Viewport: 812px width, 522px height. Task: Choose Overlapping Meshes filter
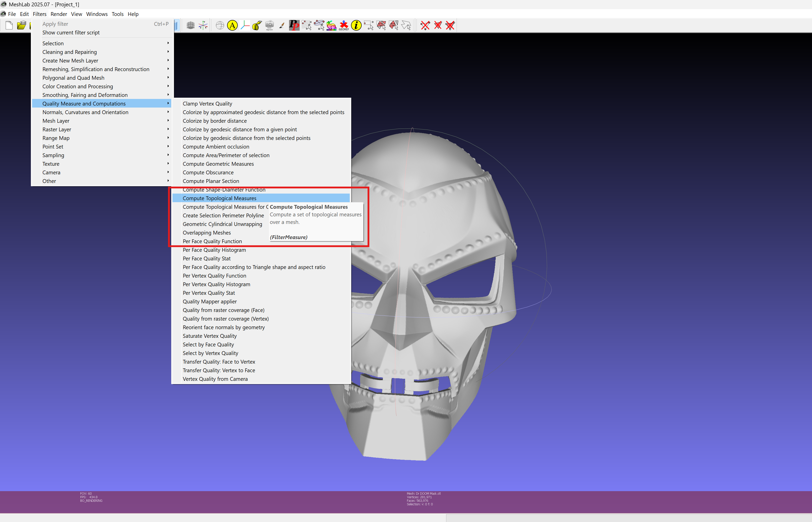(220, 233)
